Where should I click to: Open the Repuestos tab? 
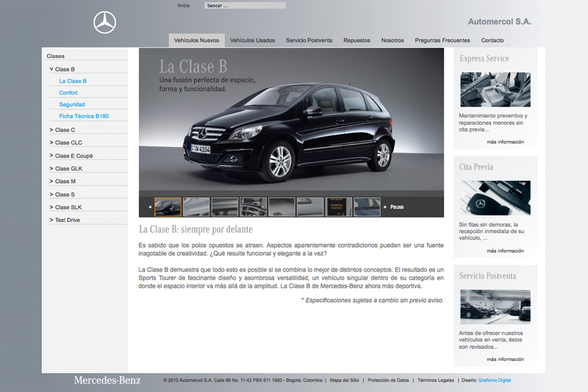(x=356, y=40)
